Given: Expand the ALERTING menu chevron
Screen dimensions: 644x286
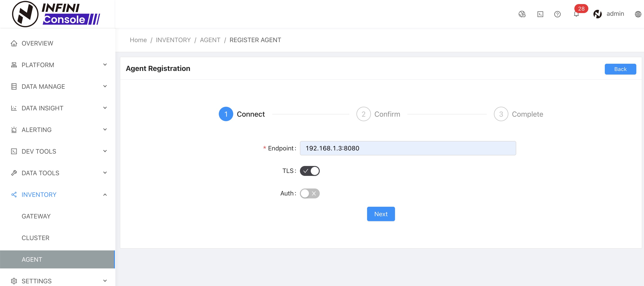Looking at the screenshot, I should [105, 130].
